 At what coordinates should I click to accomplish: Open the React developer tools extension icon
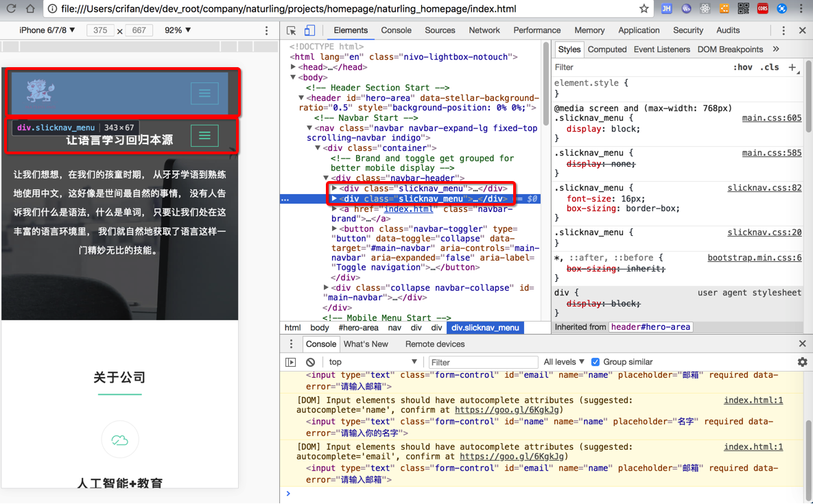pyautogui.click(x=705, y=8)
